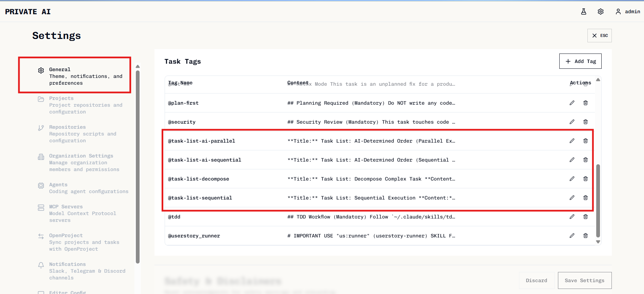644x294 pixels.
Task: Delete the @task-list-sequential tag
Action: pos(585,198)
